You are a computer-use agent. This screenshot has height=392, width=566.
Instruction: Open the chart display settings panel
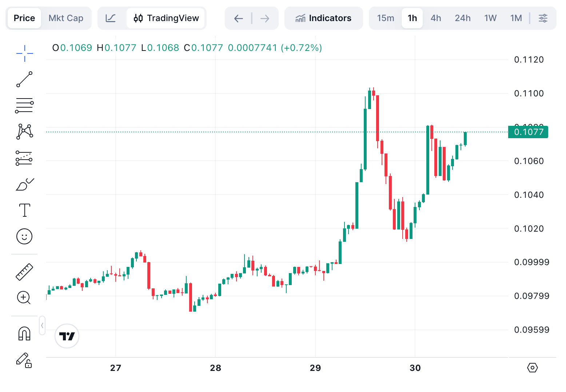(543, 18)
